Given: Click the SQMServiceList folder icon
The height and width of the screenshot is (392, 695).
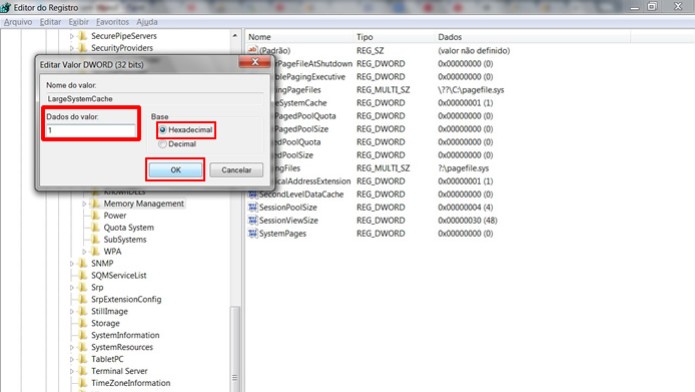Looking at the screenshot, I should 83,275.
